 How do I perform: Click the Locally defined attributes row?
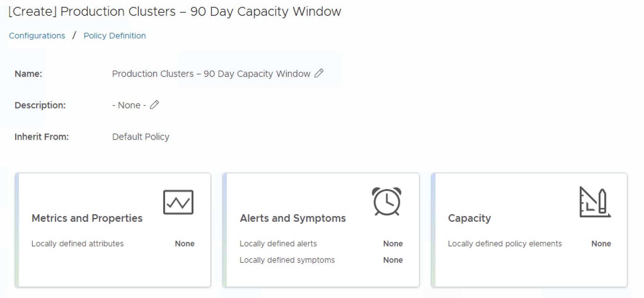(x=78, y=244)
